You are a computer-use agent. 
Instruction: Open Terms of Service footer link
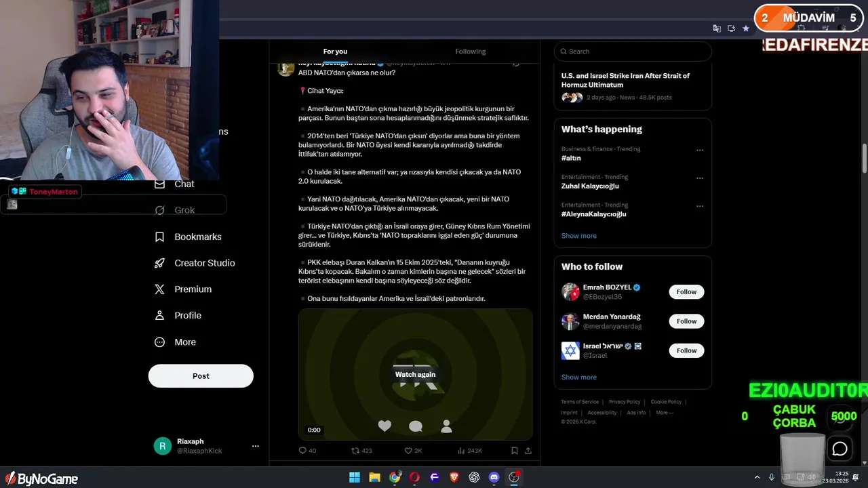[x=580, y=402]
